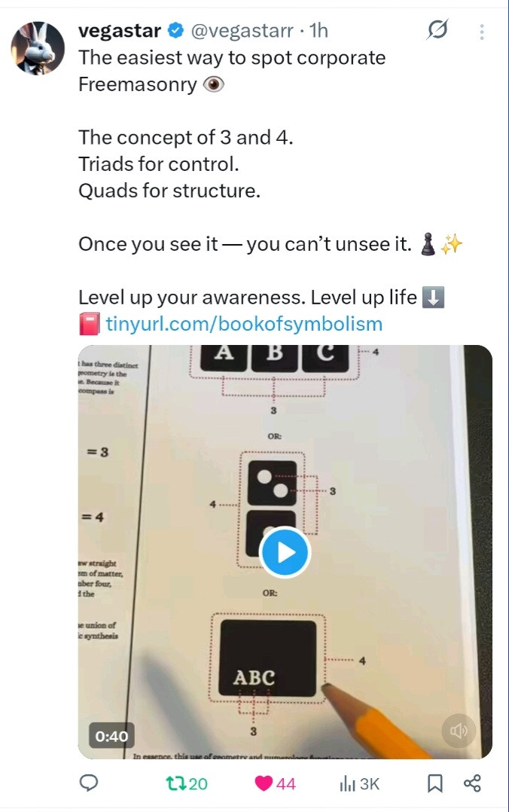This screenshot has width=509, height=812.
Task: Open Grok actions icon on the post
Action: point(437,31)
